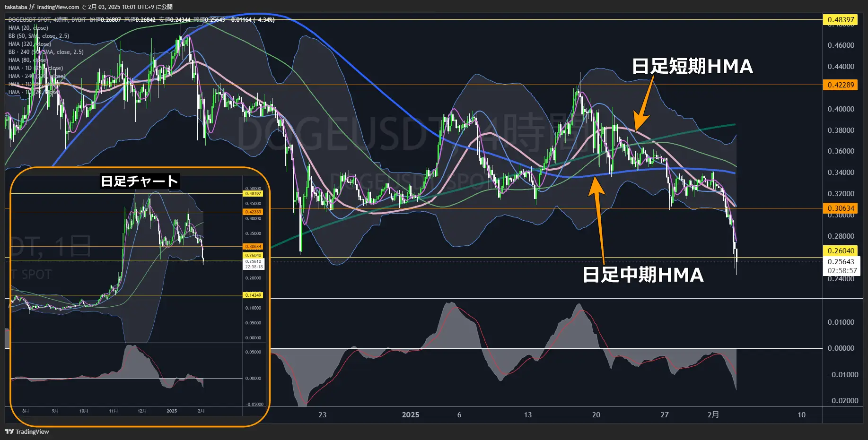Click the −0.01000 oscillator axis tick

tap(842, 375)
